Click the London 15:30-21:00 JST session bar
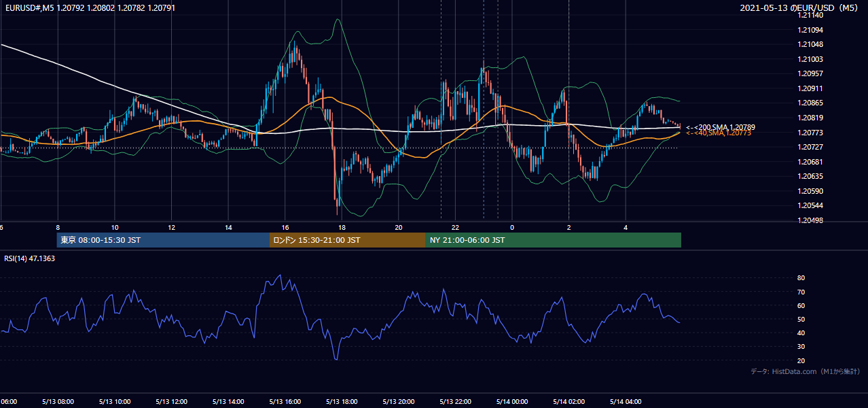The image size is (868, 408). pos(348,240)
